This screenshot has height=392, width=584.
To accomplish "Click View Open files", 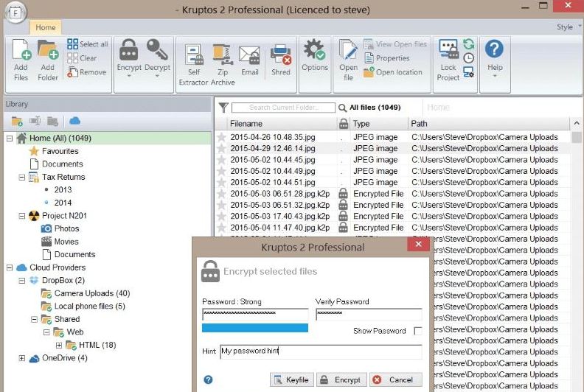I will click(395, 44).
